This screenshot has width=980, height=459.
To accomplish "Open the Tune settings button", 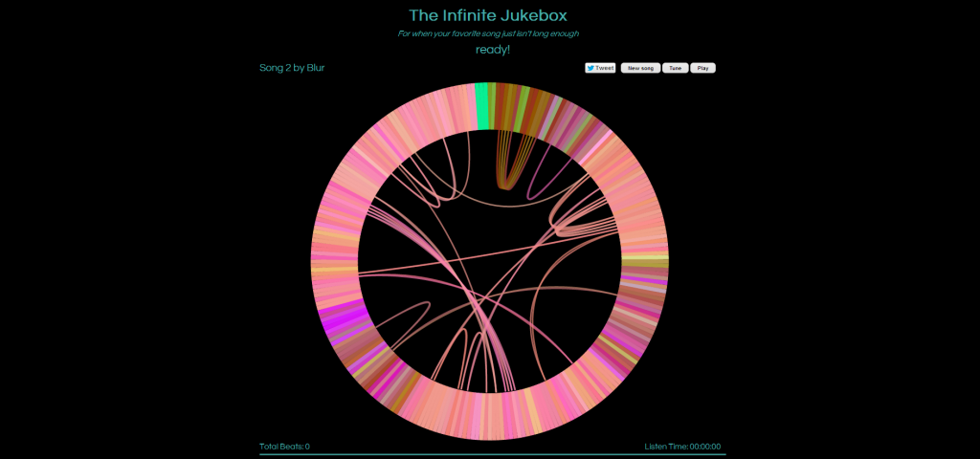I will (x=675, y=68).
